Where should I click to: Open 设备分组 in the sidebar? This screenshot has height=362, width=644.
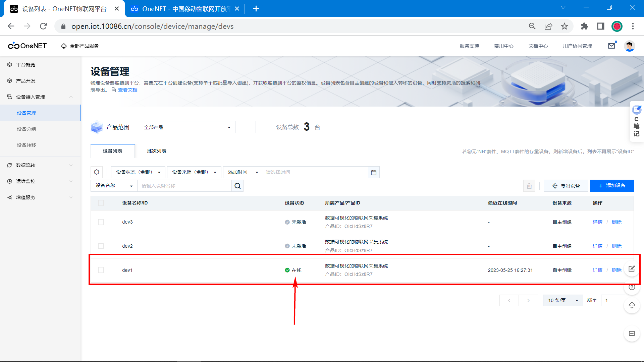pos(26,129)
